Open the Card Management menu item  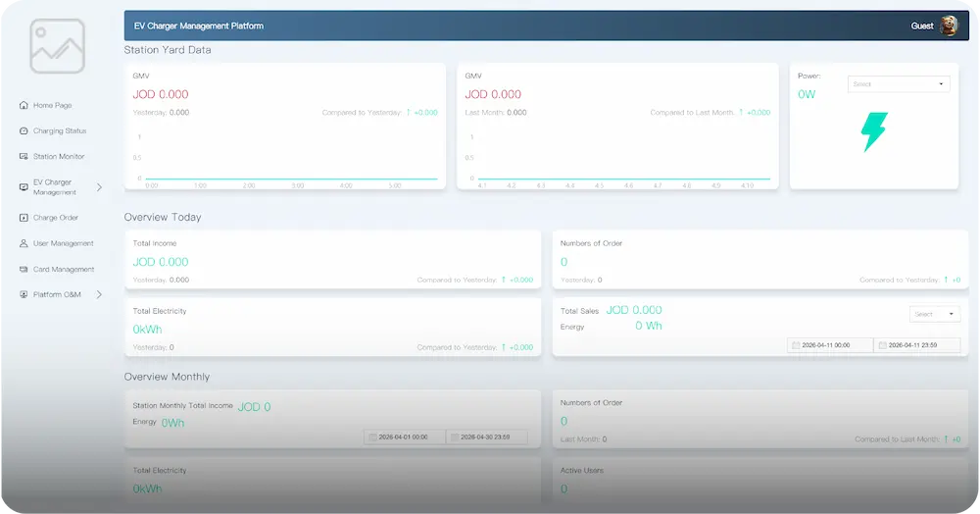[x=57, y=269]
